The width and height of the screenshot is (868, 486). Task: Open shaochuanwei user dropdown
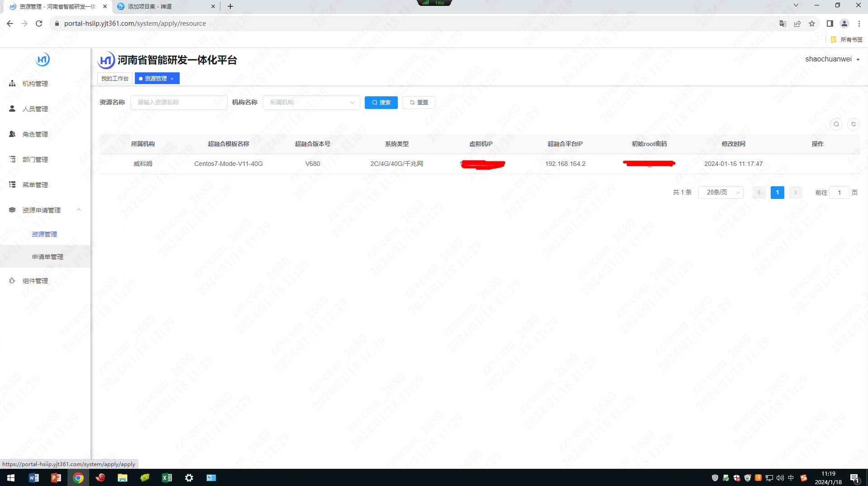point(832,59)
